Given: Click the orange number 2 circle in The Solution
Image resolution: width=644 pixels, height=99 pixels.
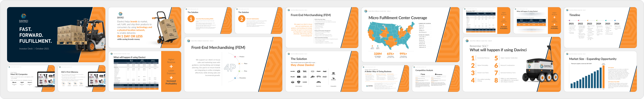Looking at the screenshot, I should click(242, 19).
